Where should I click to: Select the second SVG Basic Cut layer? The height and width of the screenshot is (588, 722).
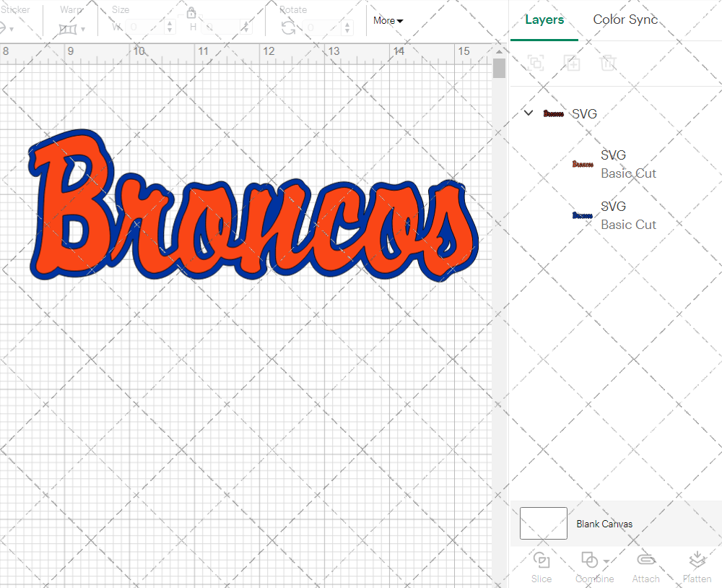click(629, 215)
